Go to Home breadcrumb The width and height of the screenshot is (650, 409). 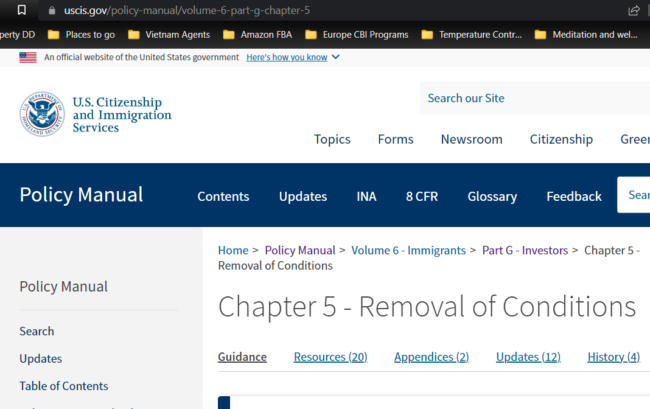pyautogui.click(x=233, y=250)
